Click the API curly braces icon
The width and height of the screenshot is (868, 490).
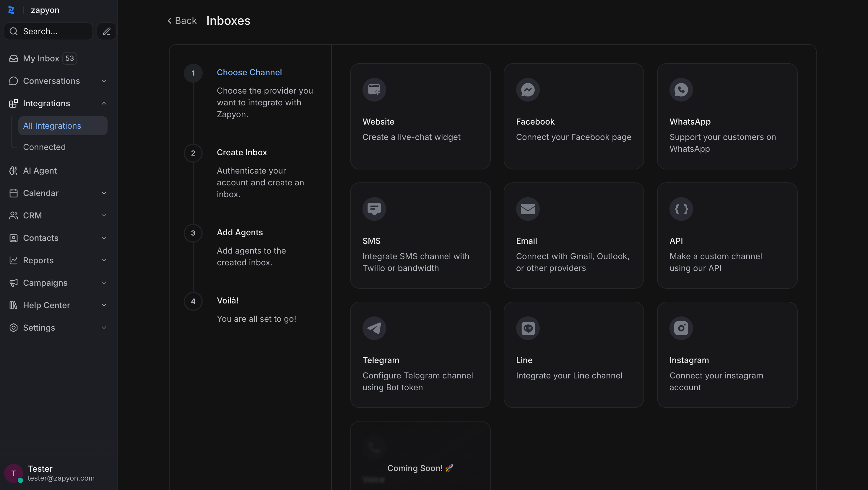click(681, 209)
